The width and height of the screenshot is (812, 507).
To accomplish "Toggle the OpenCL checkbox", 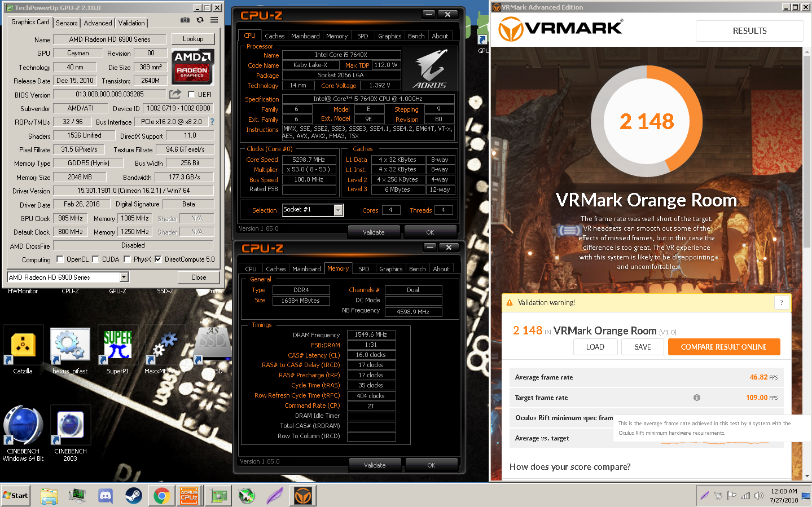I will point(60,259).
